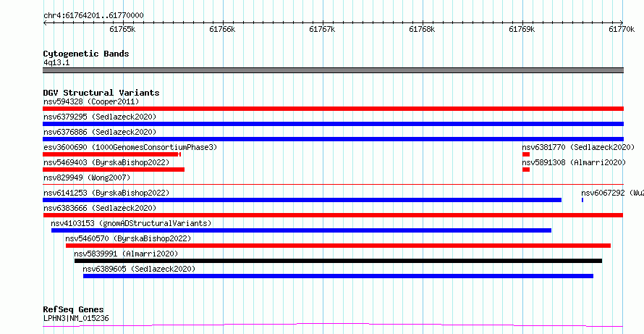
Task: Open the nsv5469403 (ByrskaBishop2022) label
Action: [x=106, y=162]
